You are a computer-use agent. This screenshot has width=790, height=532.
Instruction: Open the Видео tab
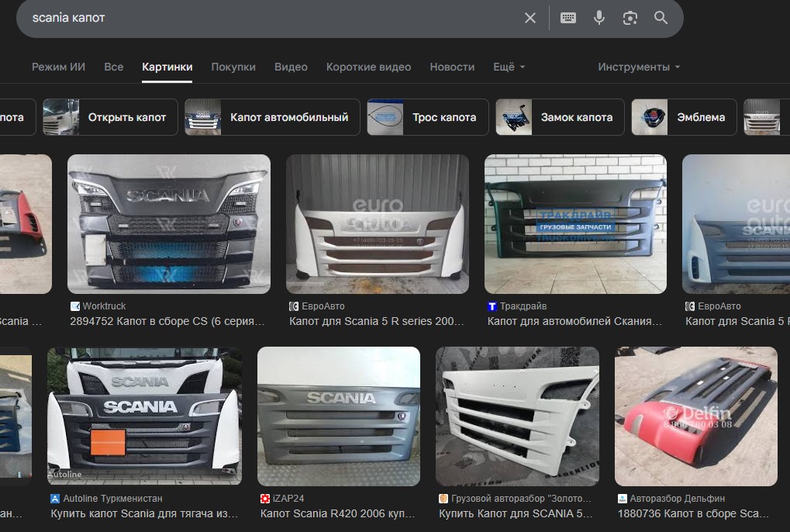pos(291,67)
